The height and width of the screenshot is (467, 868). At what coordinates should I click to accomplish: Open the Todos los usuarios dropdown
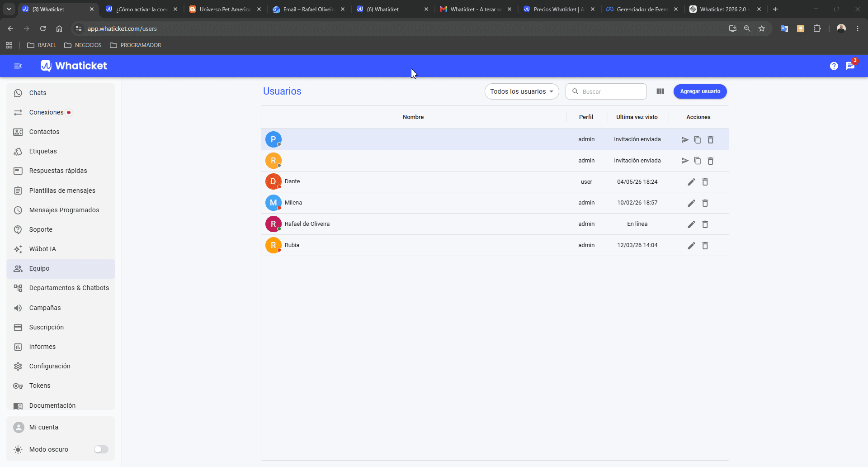522,91
